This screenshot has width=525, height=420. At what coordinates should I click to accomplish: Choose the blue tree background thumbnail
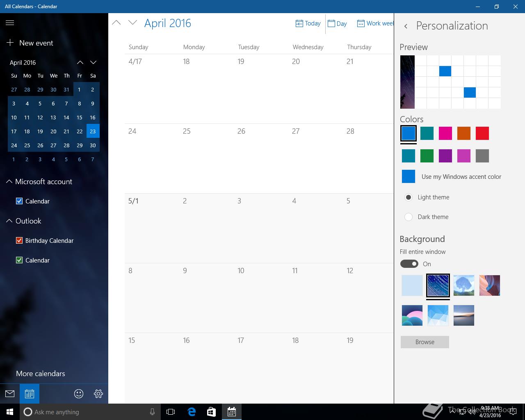[464, 285]
